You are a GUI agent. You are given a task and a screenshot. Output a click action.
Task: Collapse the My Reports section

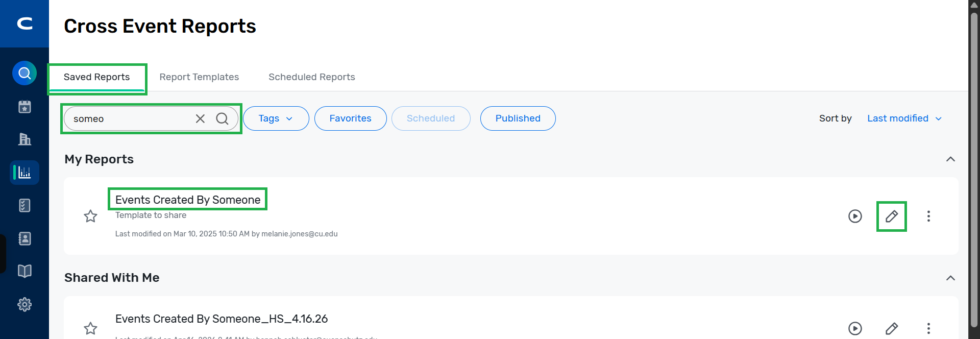950,159
